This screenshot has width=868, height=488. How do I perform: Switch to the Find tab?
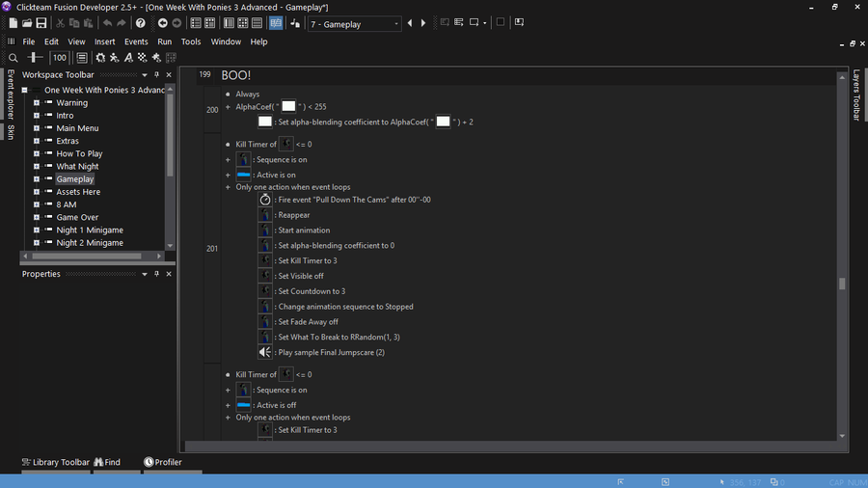pyautogui.click(x=107, y=462)
